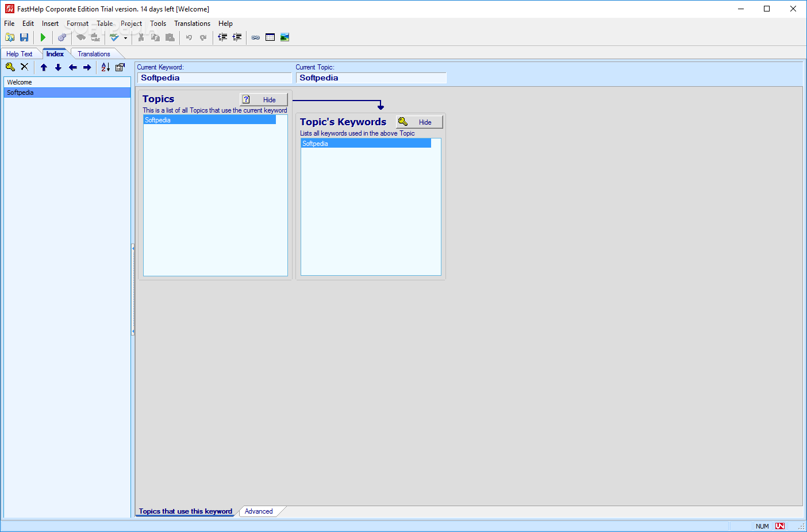
Task: Insert a table using the table icon
Action: pos(270,37)
